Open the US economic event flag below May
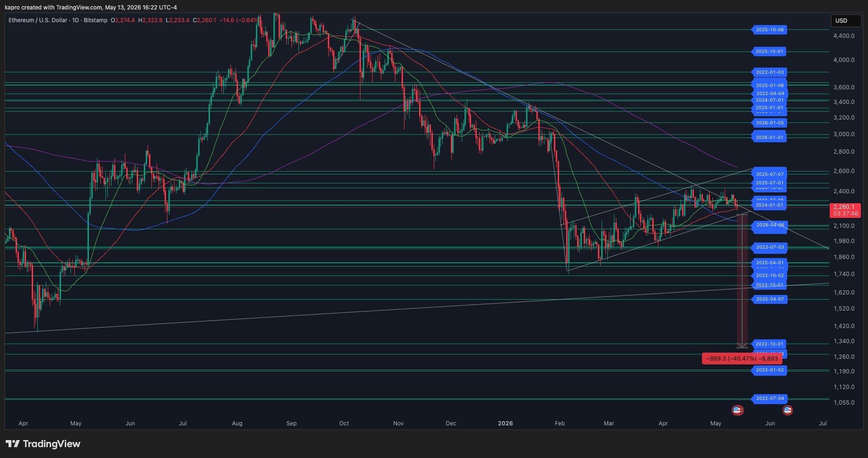The width and height of the screenshot is (868, 458). [737, 410]
